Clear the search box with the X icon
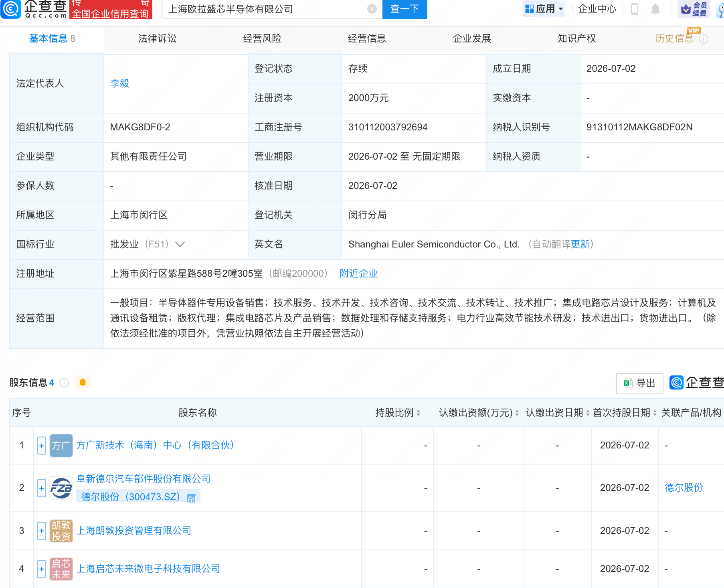This screenshot has height=588, width=724. [372, 9]
